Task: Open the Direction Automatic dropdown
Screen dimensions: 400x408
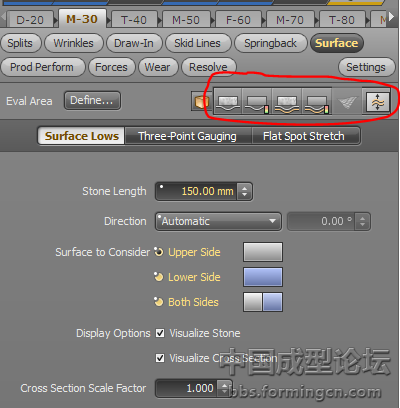Action: coord(218,221)
